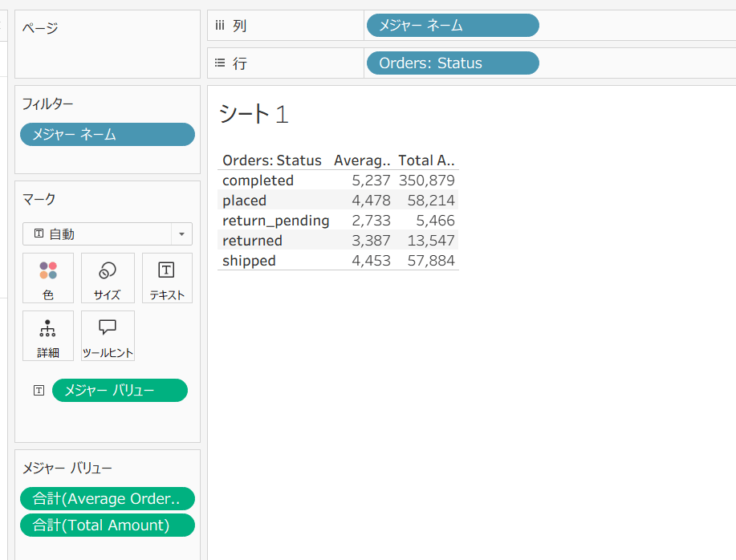This screenshot has width=736, height=560.
Task: Click the rows (行) shelf icon
Action: click(220, 63)
